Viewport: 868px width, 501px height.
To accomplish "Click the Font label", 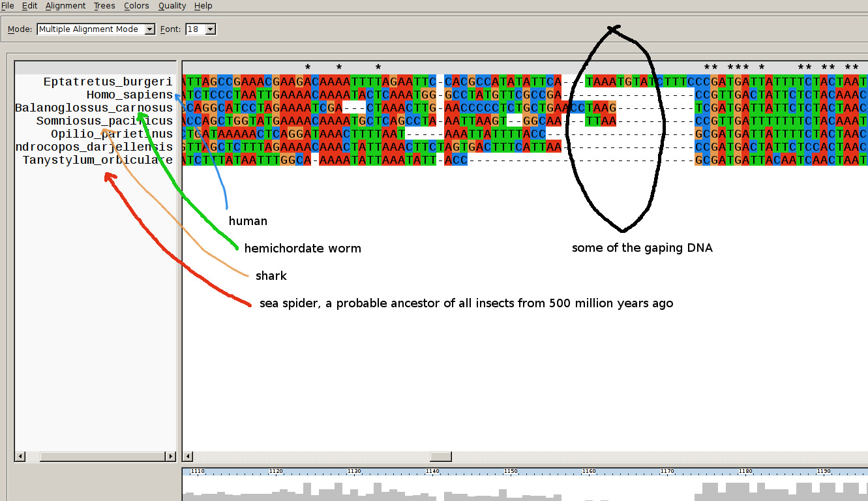I will coord(171,29).
